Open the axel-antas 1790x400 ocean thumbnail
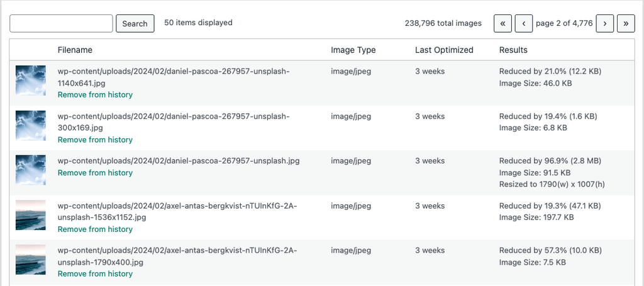This screenshot has height=286, width=644. (31, 260)
